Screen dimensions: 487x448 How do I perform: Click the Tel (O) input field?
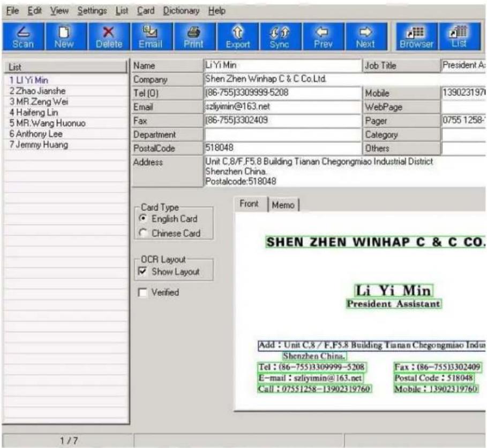point(282,93)
